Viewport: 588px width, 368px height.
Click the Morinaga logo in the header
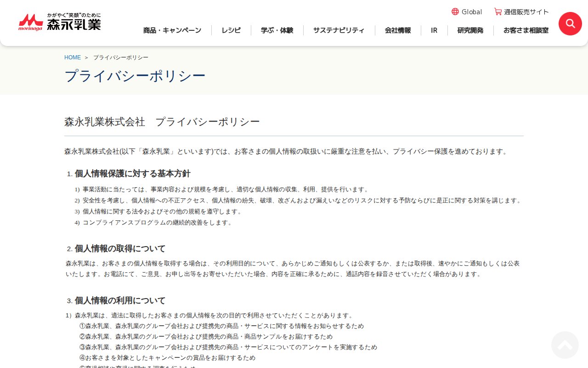pos(60,22)
